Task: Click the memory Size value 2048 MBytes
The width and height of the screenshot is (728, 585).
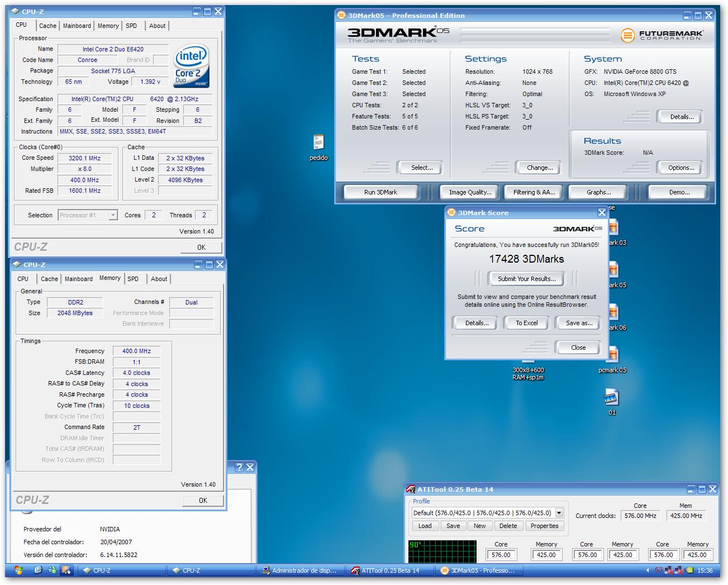Action: 75,313
